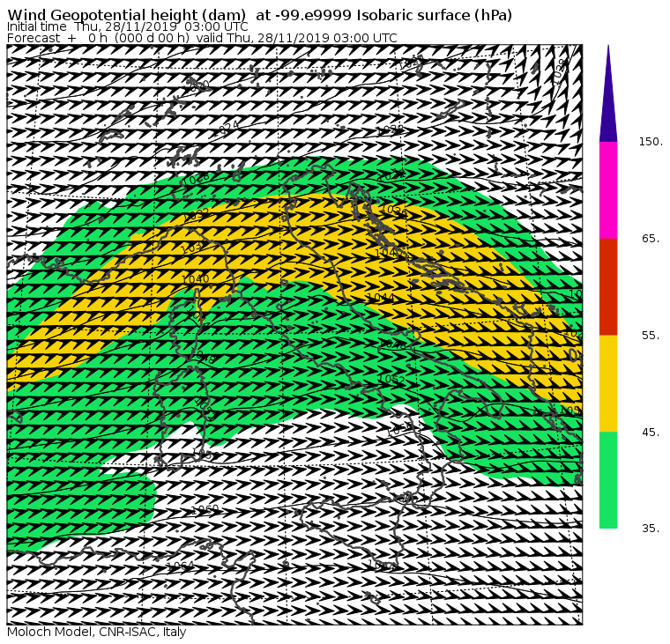Click the '150.' legend value
This screenshot has width=670, height=644.
[651, 142]
